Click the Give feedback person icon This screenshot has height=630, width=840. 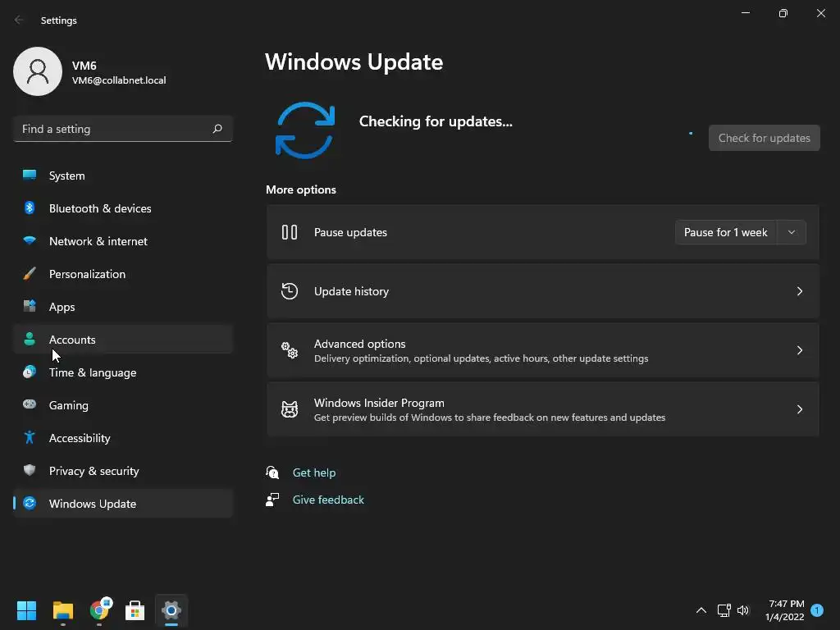pos(272,500)
